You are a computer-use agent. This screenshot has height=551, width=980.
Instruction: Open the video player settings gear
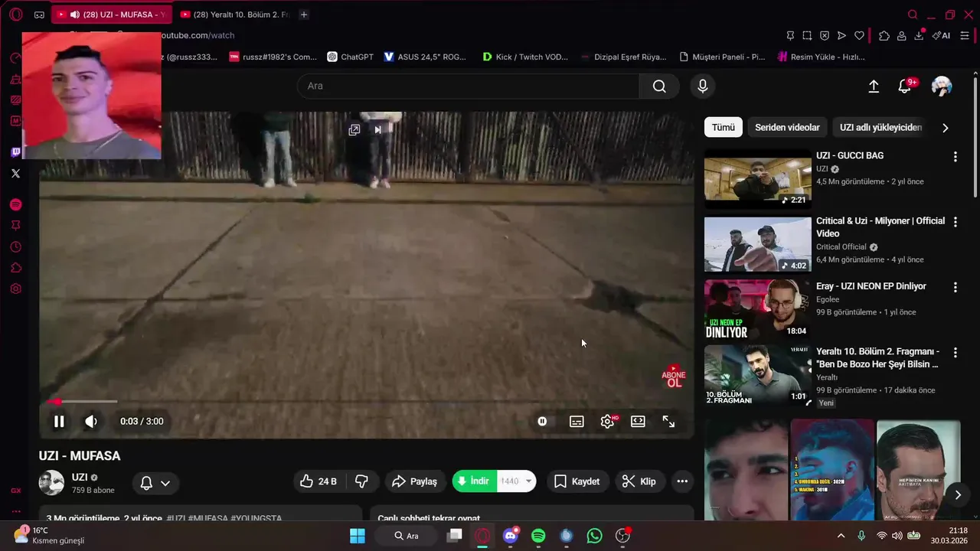click(x=608, y=421)
